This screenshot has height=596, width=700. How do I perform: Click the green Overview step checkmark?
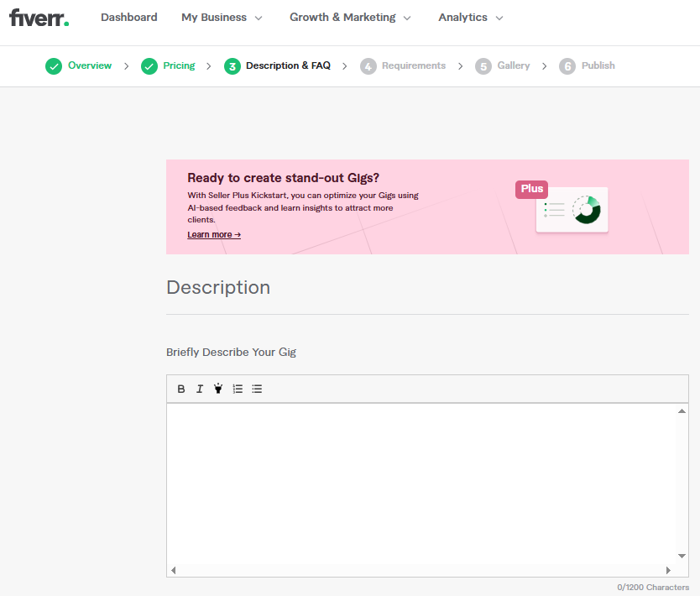click(x=54, y=66)
